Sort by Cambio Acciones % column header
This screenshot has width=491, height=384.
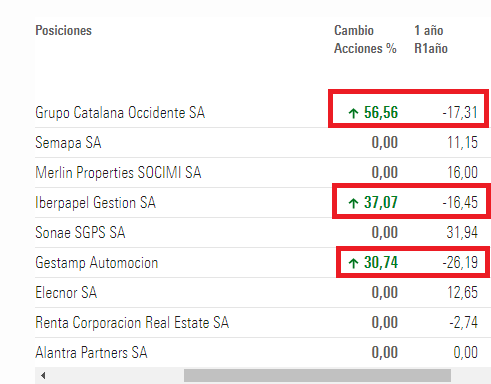pos(365,39)
